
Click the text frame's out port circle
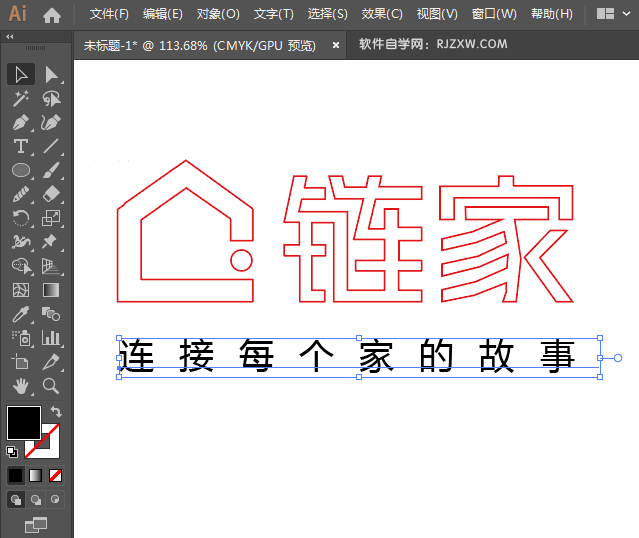coord(618,358)
